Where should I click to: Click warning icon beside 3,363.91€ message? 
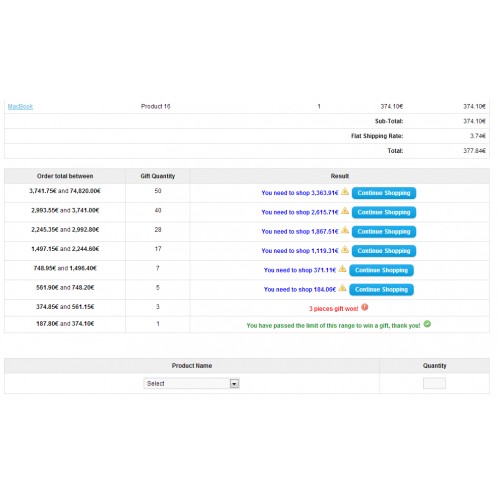[x=345, y=192]
